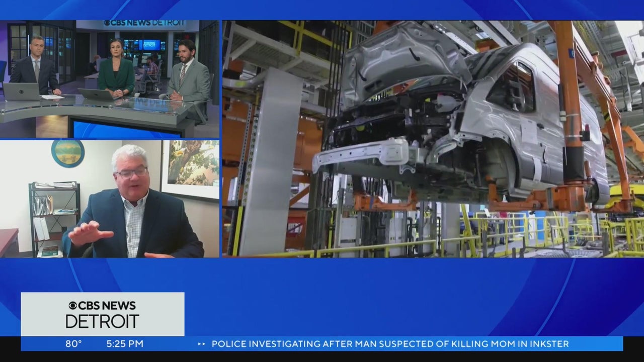Click the DETROIT text in the logo box
Image resolution: width=644 pixels, height=362 pixels.
[102, 321]
